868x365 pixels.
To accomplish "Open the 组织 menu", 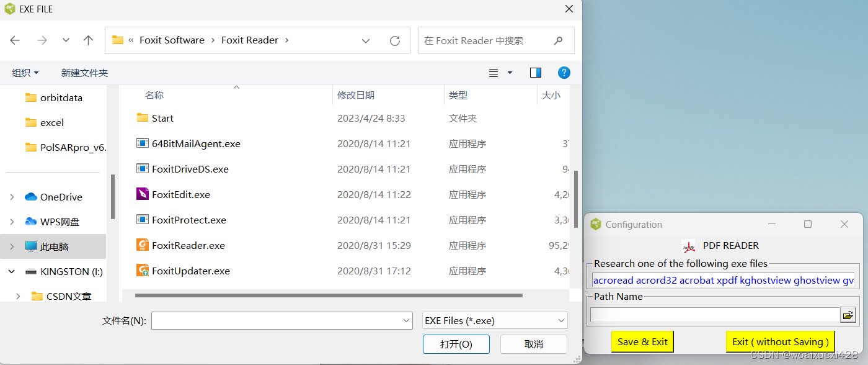I will click(25, 73).
